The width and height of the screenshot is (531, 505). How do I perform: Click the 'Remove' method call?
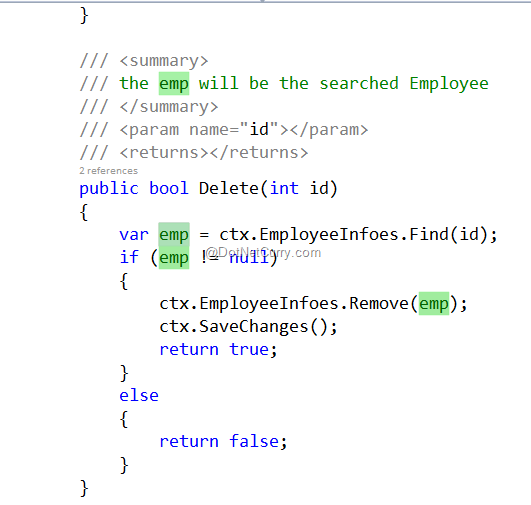click(379, 303)
